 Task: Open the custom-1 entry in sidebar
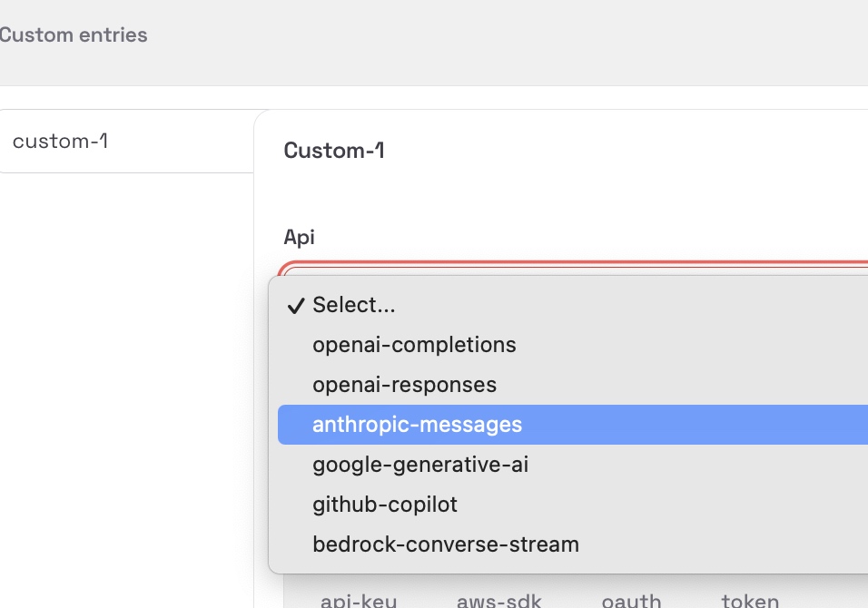click(61, 141)
